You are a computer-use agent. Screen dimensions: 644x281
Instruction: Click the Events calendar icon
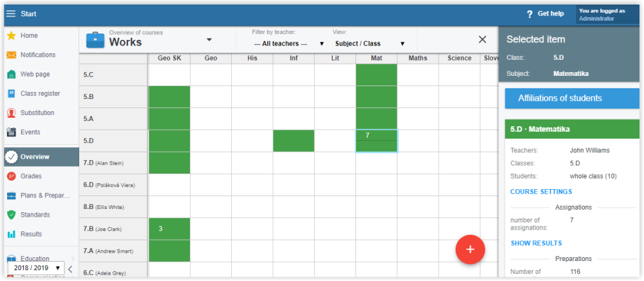click(12, 132)
